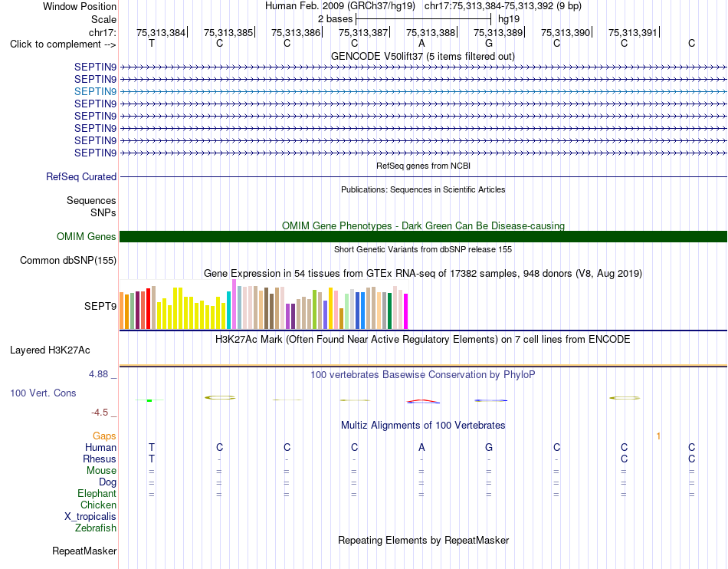Select the Zebrafish species alignment label
The width and height of the screenshot is (728, 569).
pos(96,528)
